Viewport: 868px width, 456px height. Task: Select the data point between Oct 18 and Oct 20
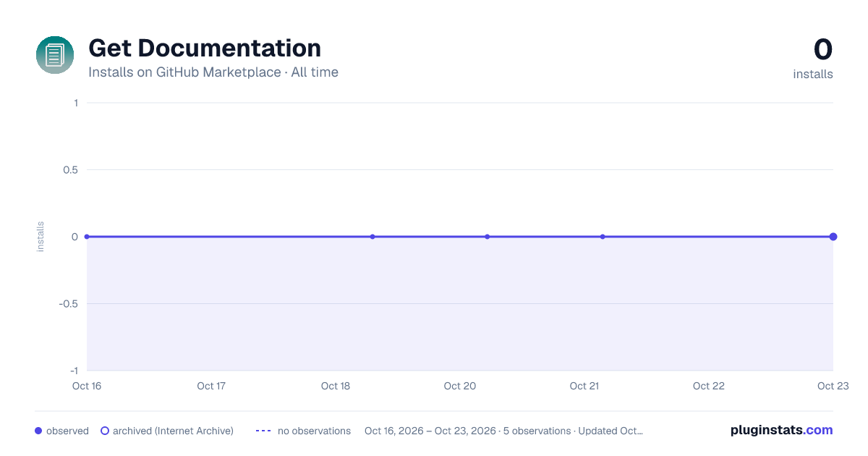click(373, 237)
